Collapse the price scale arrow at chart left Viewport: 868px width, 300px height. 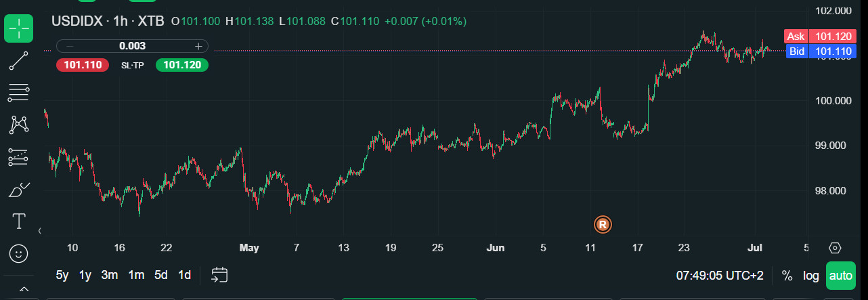(39, 231)
